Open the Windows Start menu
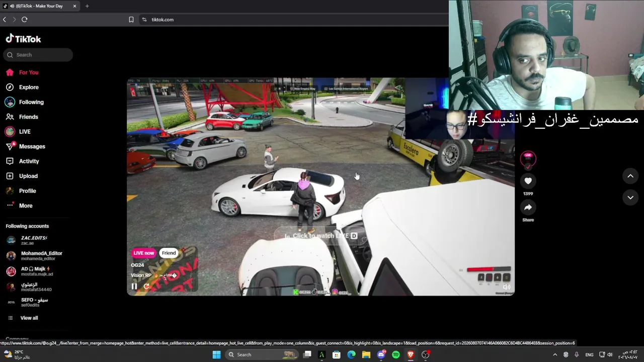Image resolution: width=644 pixels, height=362 pixels. point(216,354)
